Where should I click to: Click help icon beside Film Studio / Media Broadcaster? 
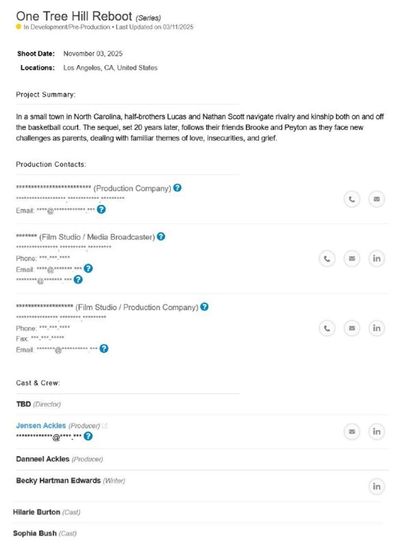pos(161,236)
